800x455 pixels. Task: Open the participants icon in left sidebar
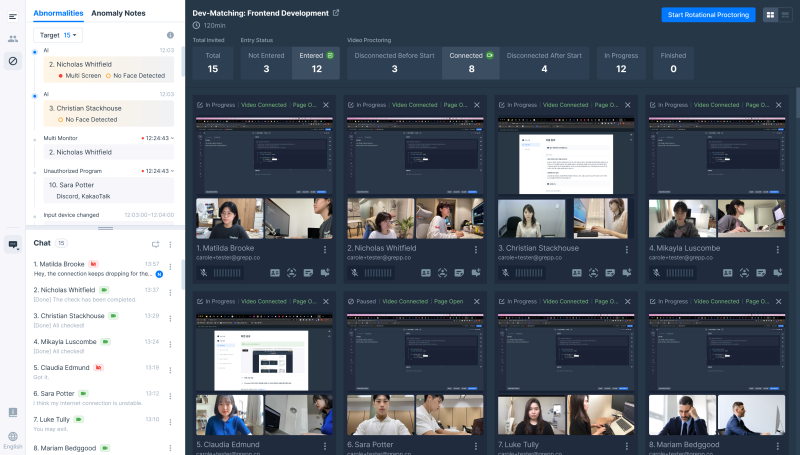[x=13, y=38]
